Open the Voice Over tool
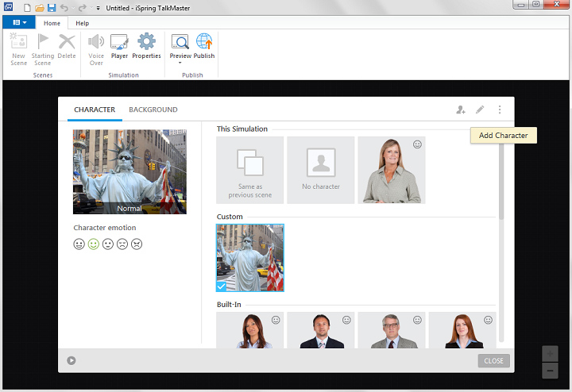Image resolution: width=572 pixels, height=392 pixels. (96, 49)
